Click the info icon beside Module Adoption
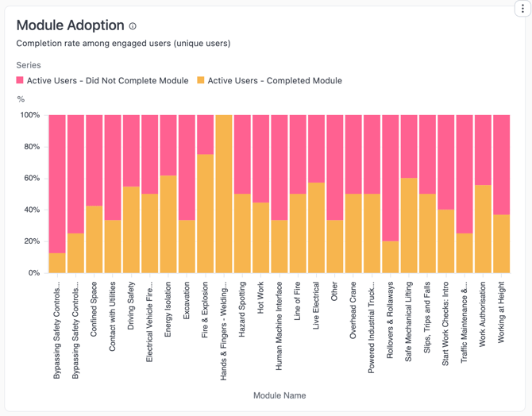Image resolution: width=532 pixels, height=416 pixels. coord(133,26)
